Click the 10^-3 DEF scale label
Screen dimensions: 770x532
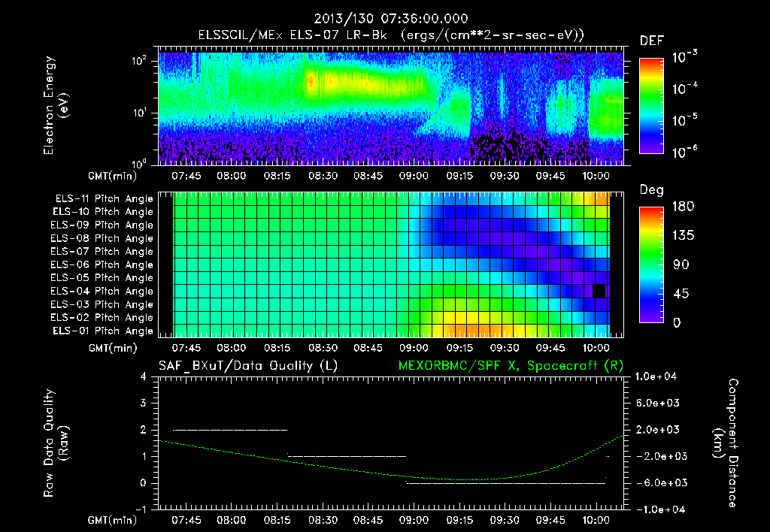684,56
